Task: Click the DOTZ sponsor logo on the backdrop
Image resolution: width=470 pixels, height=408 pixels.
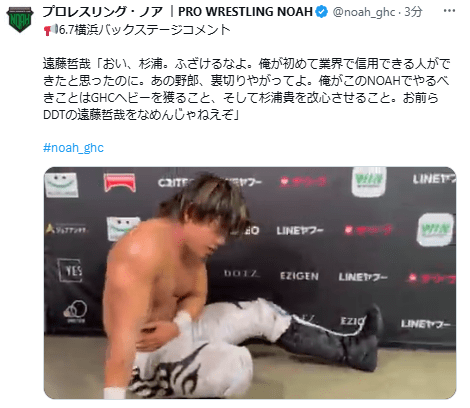Action: pos(242,274)
